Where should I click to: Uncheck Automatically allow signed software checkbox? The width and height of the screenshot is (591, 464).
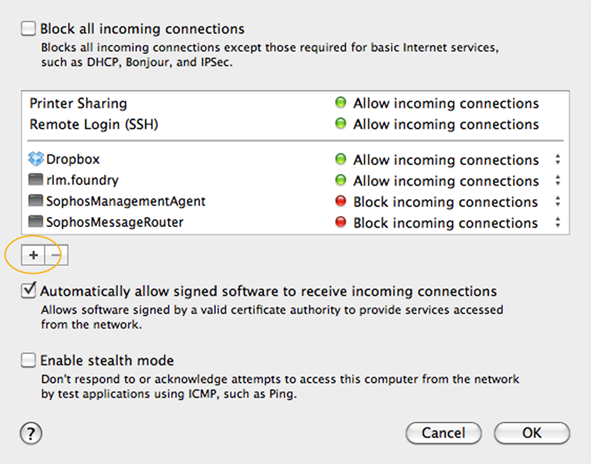coord(28,291)
